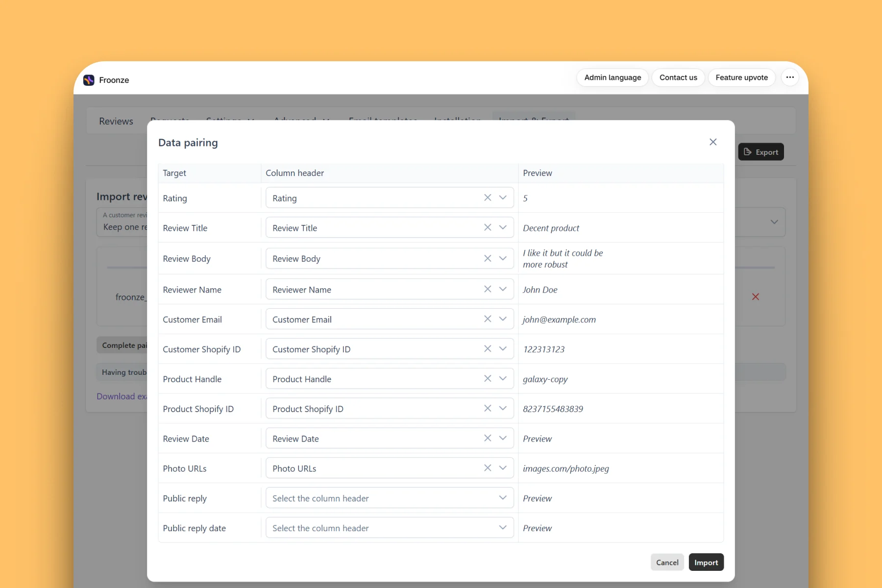Clear the Review Title column header selection
The height and width of the screenshot is (588, 882).
(x=488, y=227)
